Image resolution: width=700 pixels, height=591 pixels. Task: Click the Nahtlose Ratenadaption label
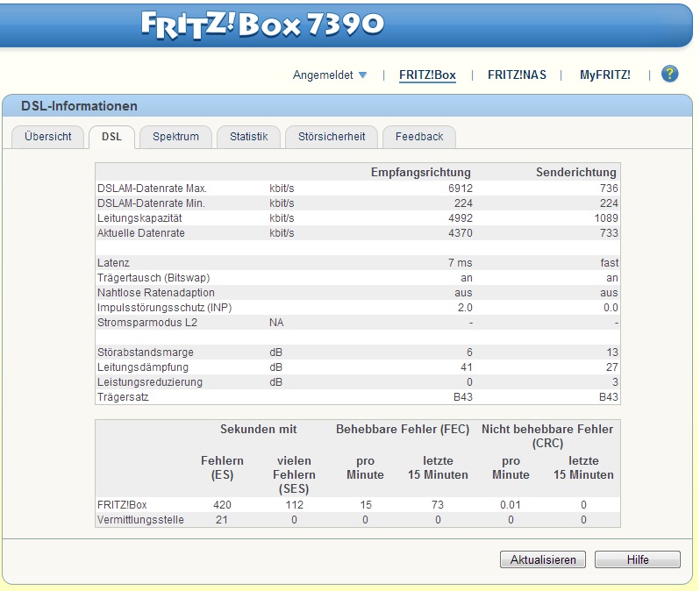pos(156,293)
